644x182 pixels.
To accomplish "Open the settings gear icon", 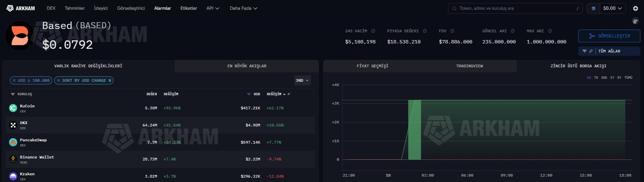I will tap(635, 8).
